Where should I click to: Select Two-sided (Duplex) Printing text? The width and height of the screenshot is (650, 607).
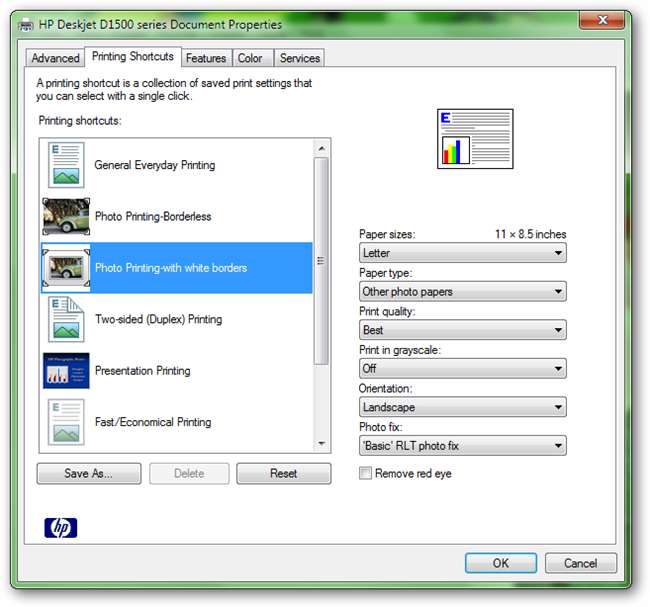158,319
